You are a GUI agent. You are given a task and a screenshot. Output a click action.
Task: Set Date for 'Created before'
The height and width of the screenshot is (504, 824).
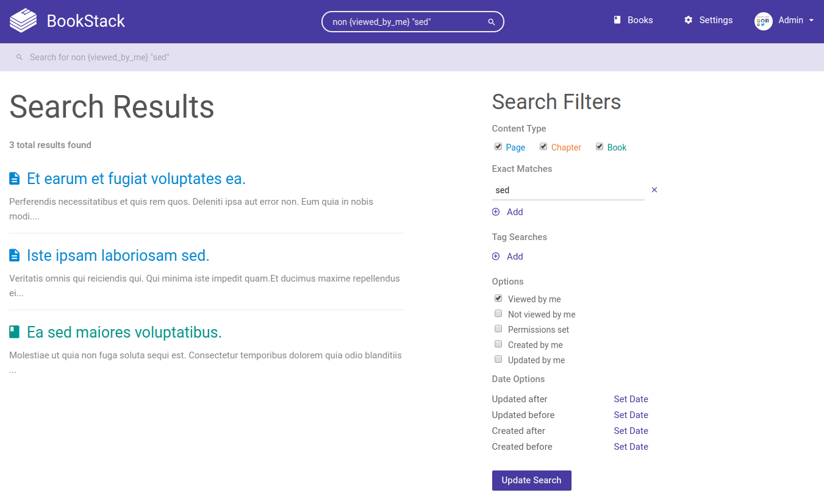tap(631, 447)
